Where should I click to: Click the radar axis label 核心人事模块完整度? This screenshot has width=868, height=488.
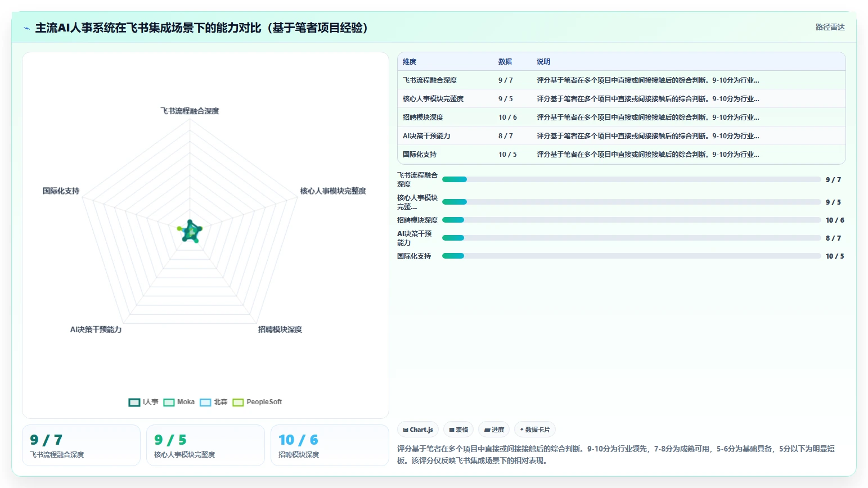point(333,191)
